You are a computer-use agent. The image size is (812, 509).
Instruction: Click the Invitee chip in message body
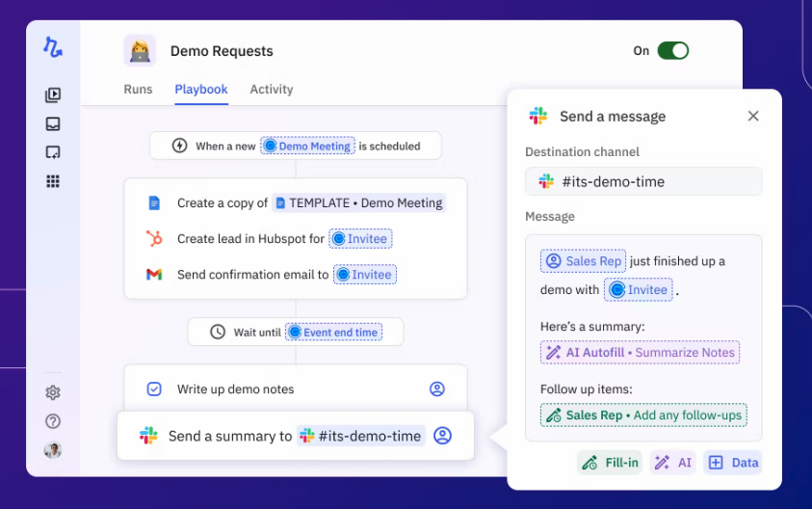(639, 290)
